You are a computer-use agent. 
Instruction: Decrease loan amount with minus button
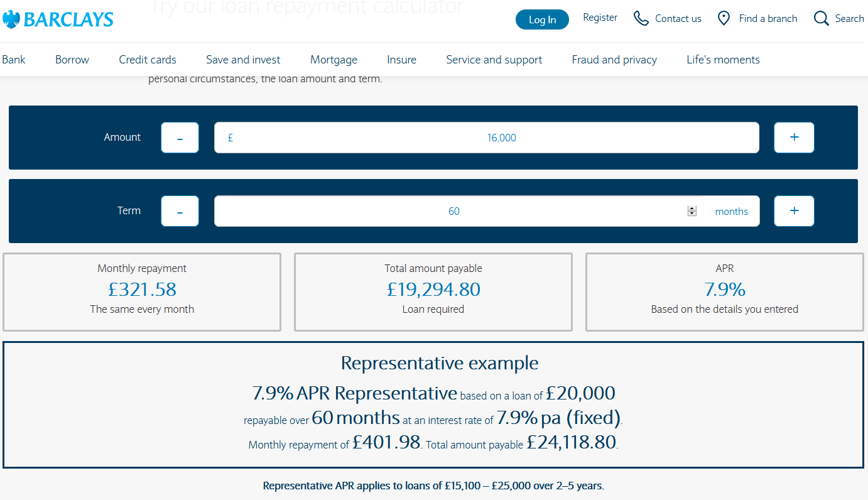click(x=180, y=138)
